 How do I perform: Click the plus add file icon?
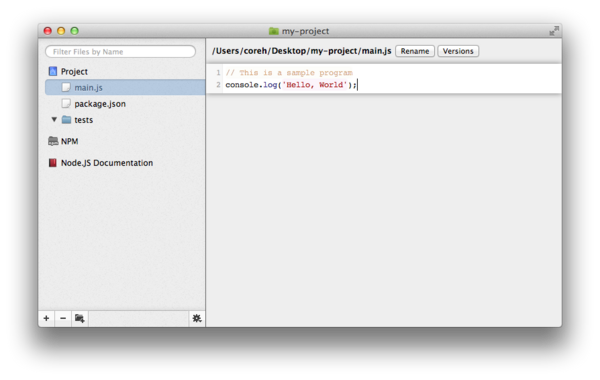pyautogui.click(x=46, y=318)
